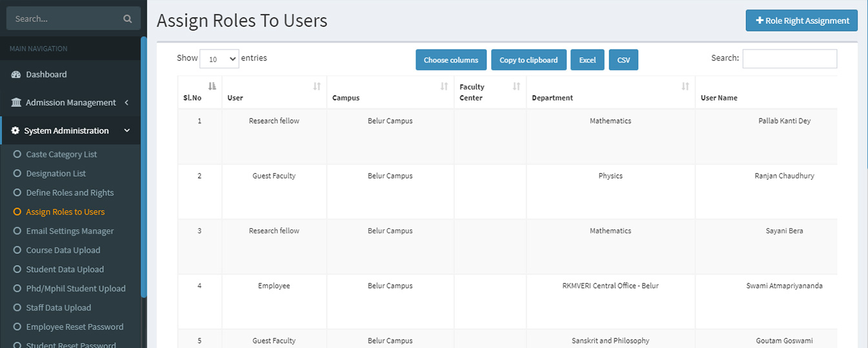Click the search magnifier icon in sidebar
868x348 pixels.
pyautogui.click(x=127, y=19)
